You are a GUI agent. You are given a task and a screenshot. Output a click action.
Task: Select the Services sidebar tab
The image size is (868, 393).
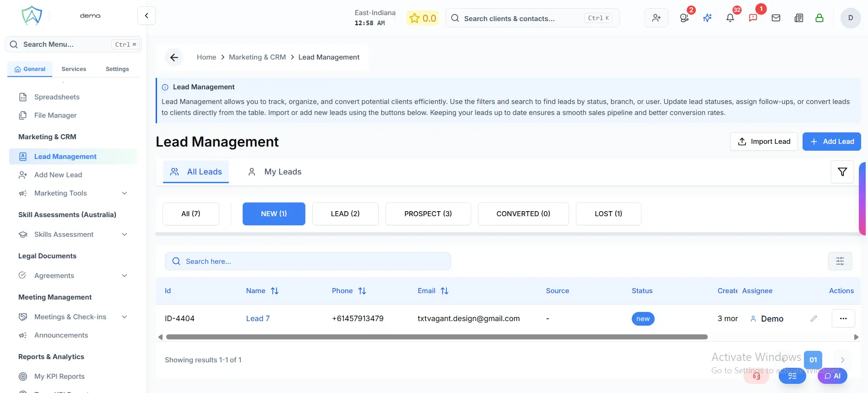coord(74,69)
